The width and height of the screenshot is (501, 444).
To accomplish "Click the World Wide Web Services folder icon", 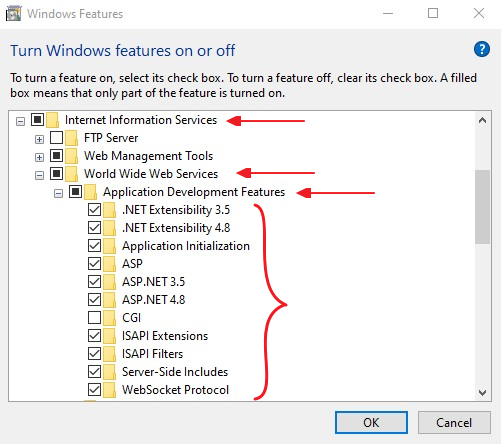I will coord(72,174).
